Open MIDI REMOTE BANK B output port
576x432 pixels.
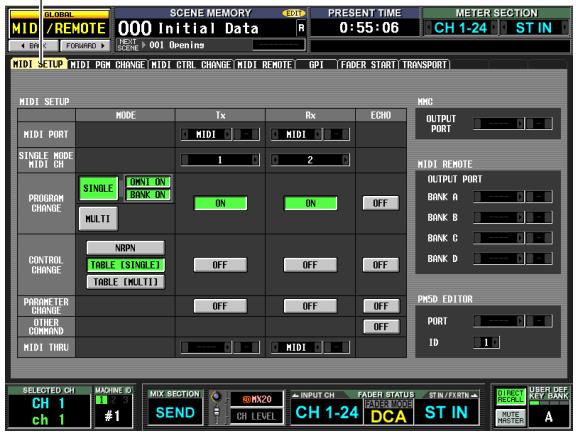(498, 217)
